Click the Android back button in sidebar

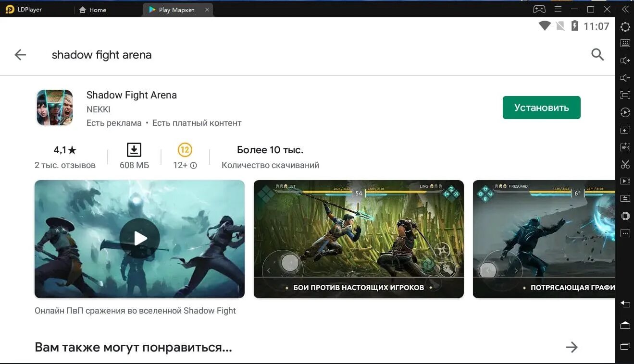pos(625,304)
